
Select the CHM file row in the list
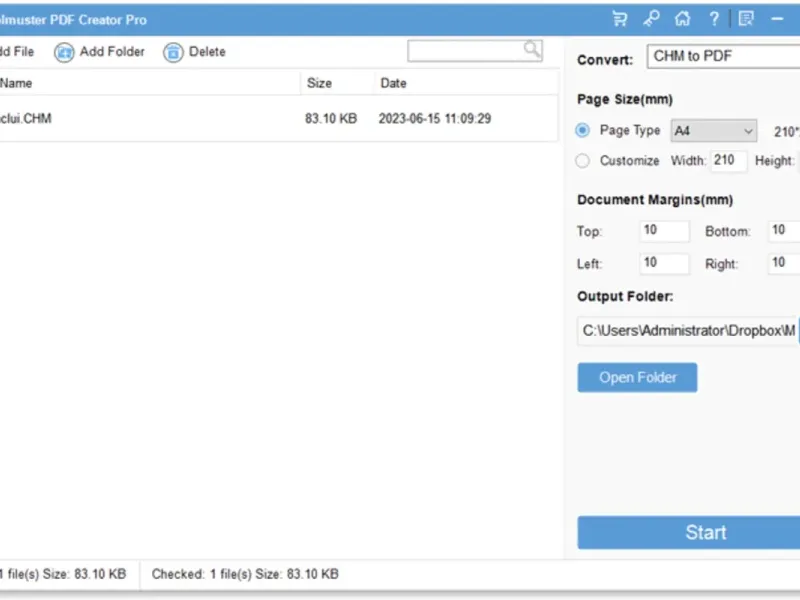click(x=279, y=119)
